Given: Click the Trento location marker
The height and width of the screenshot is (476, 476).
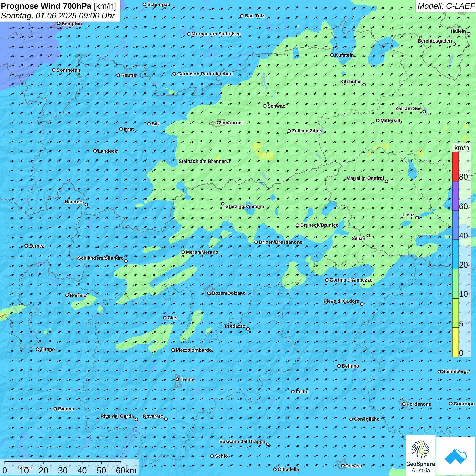Looking at the screenshot, I should pos(177,379).
